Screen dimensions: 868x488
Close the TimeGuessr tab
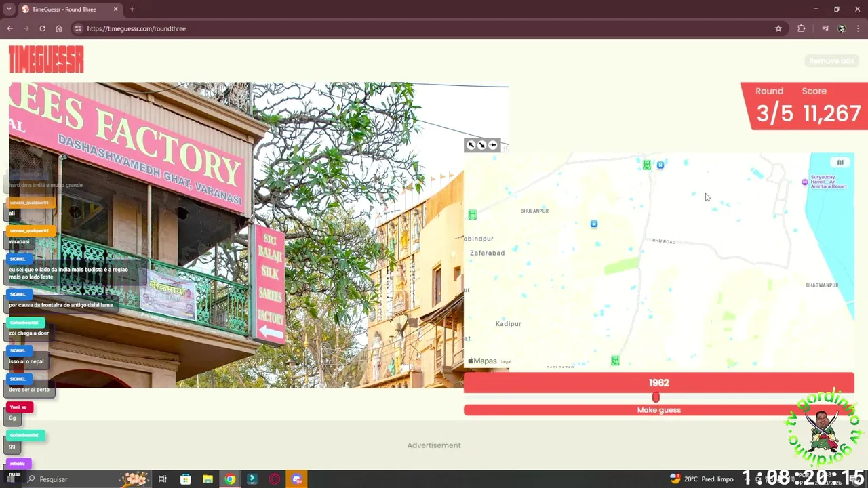click(115, 9)
